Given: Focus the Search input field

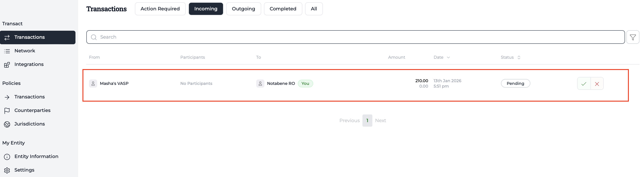Looking at the screenshot, I should point(355,37).
